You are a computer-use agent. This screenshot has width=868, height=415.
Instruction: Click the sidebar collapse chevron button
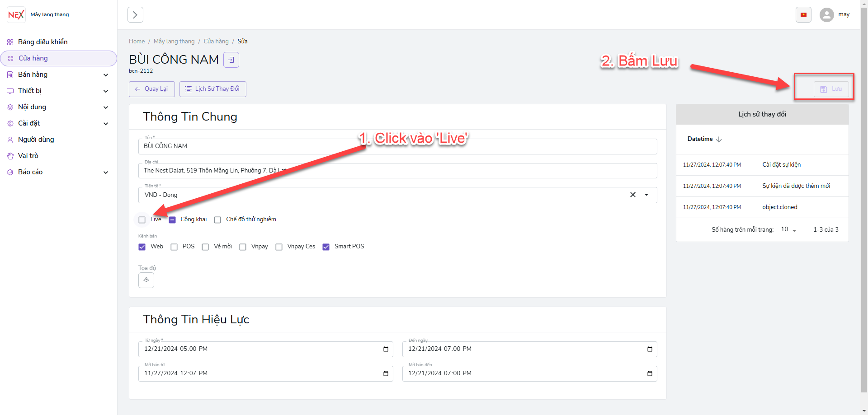click(135, 15)
